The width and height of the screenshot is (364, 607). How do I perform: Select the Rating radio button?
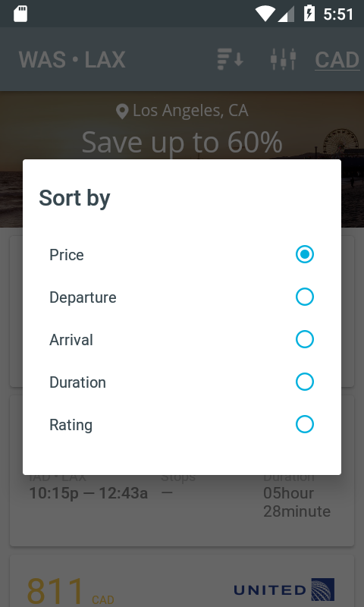tap(305, 424)
